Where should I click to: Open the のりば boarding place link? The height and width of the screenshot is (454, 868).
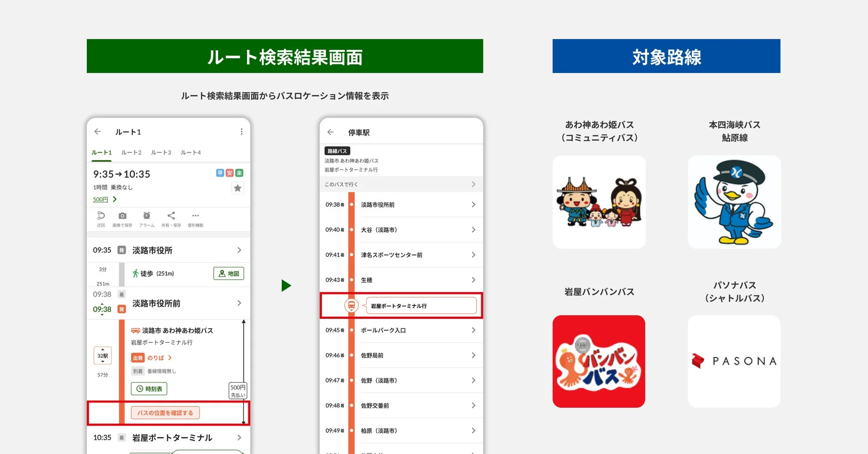coord(160,358)
